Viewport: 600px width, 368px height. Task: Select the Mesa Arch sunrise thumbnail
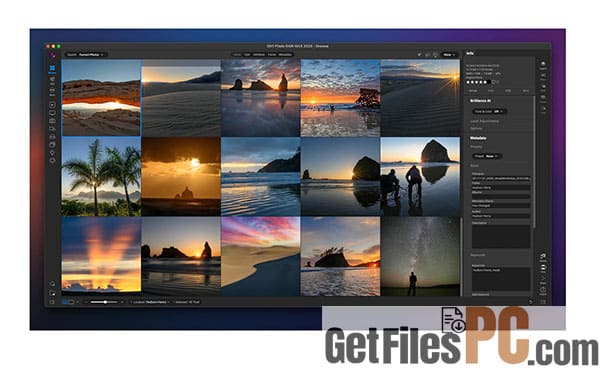point(101,98)
